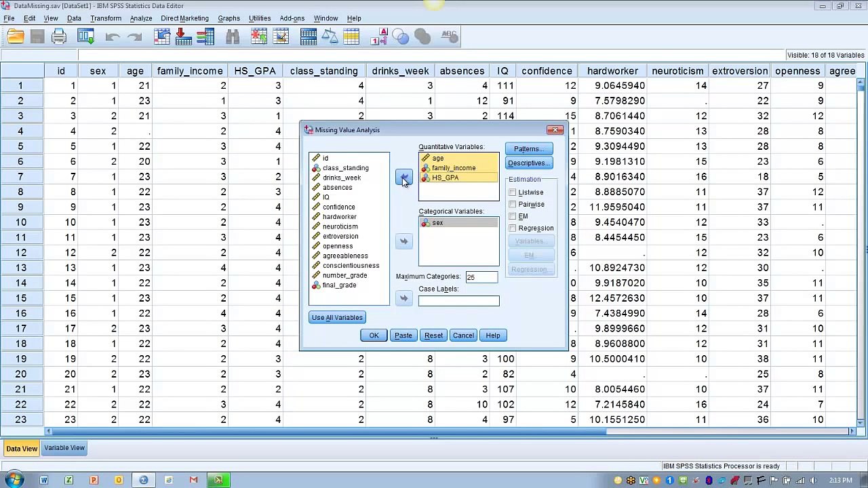The image size is (868, 488).
Task: Click the Print toolbar icon
Action: click(x=59, y=37)
